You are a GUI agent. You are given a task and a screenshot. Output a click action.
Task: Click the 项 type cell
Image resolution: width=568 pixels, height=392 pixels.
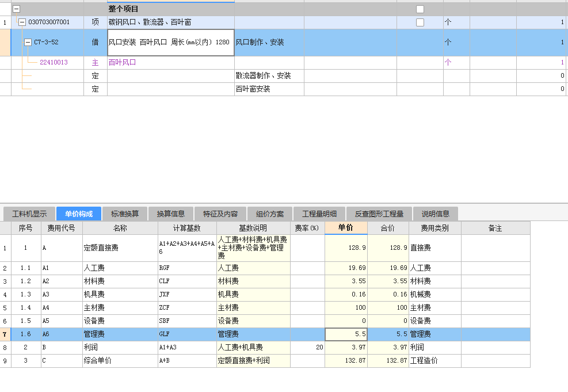tap(96, 22)
